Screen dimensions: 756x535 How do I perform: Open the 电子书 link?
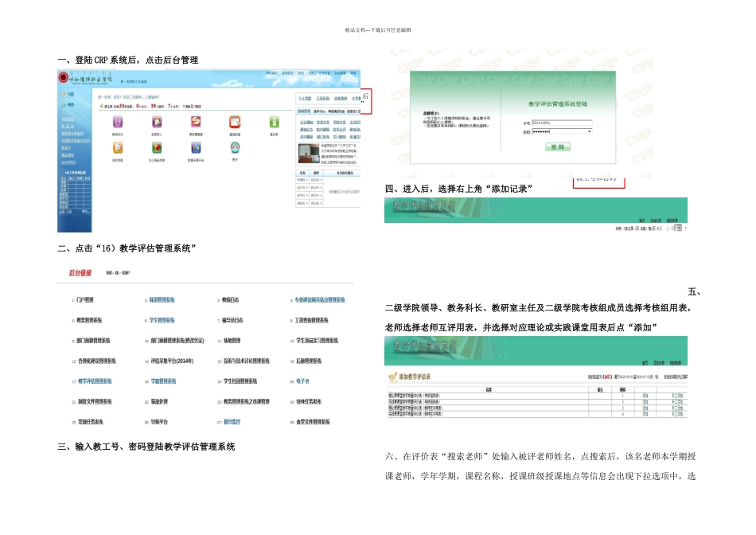coord(302,381)
